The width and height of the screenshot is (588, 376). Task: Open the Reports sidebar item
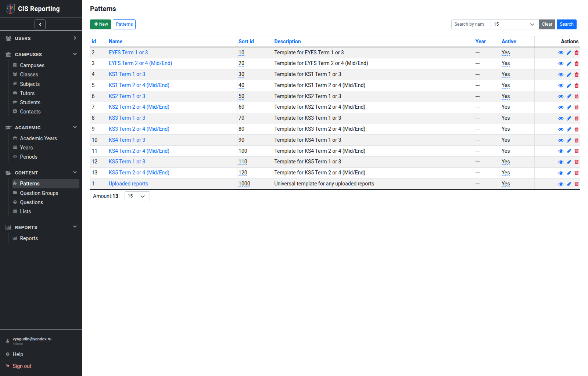click(x=29, y=238)
